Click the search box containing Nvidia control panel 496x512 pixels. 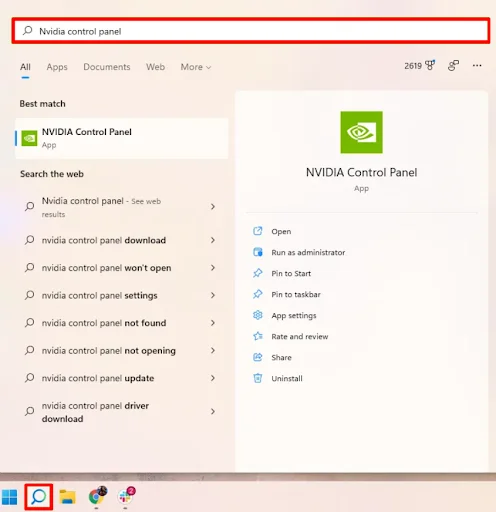tap(251, 31)
